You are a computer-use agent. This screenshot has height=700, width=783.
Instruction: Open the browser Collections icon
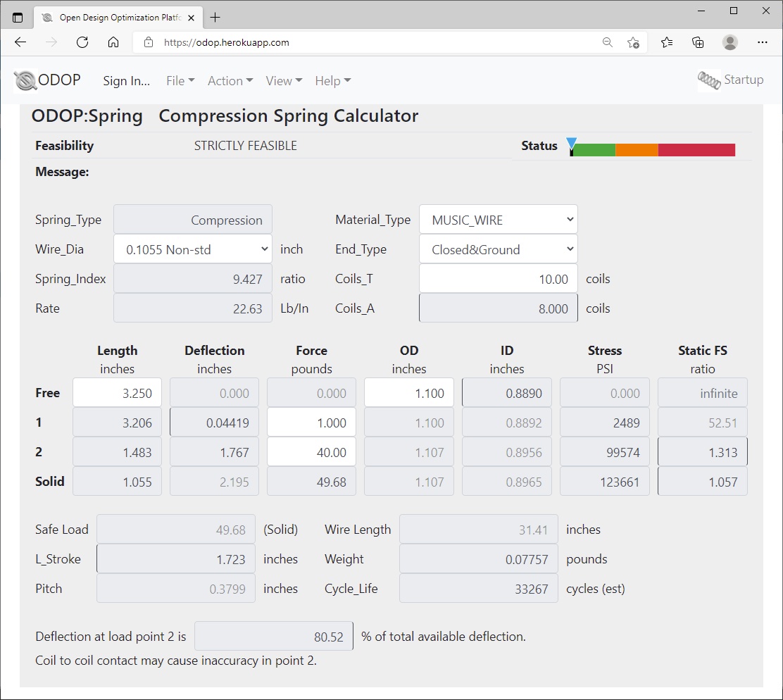pos(698,42)
